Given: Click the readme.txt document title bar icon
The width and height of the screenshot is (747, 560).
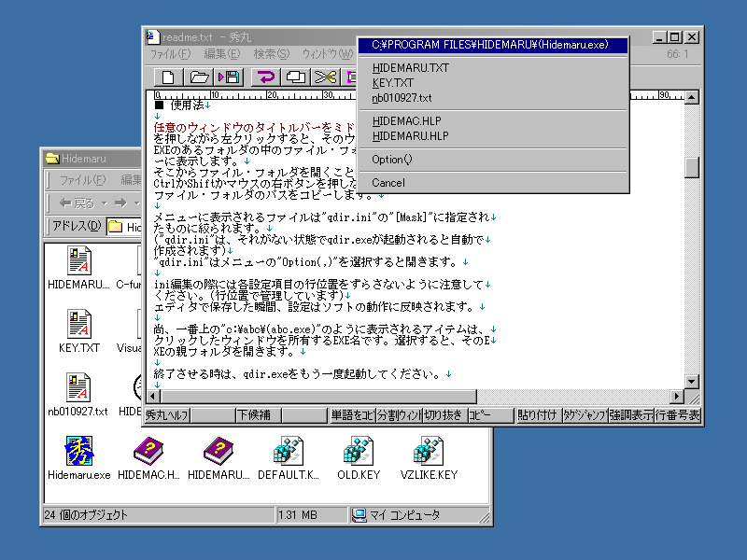Looking at the screenshot, I should click(x=152, y=36).
